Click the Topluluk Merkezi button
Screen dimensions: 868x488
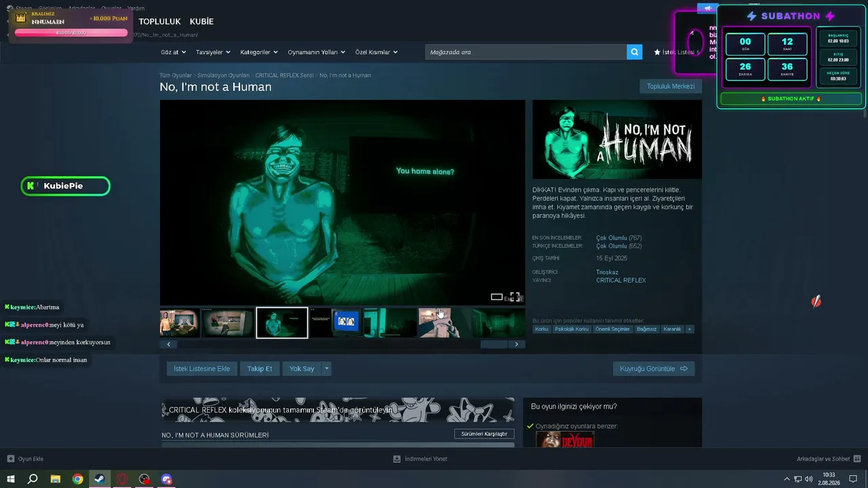pos(671,87)
